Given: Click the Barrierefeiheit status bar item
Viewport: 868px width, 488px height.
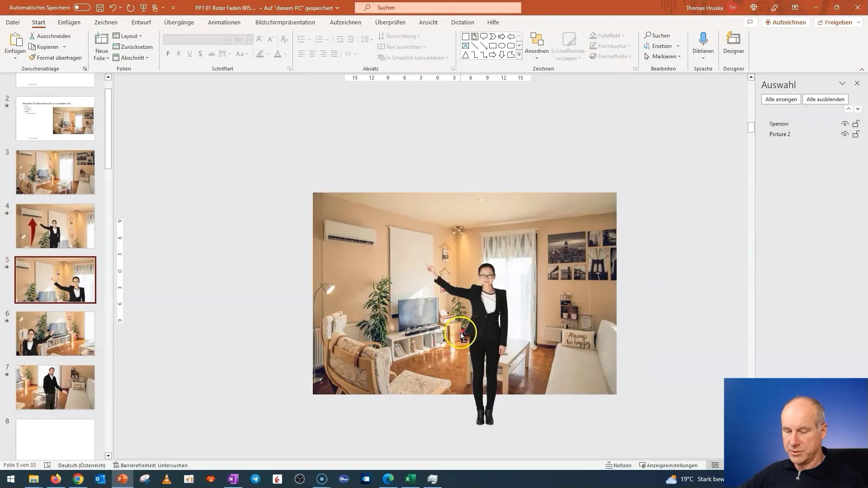Looking at the screenshot, I should tap(150, 465).
